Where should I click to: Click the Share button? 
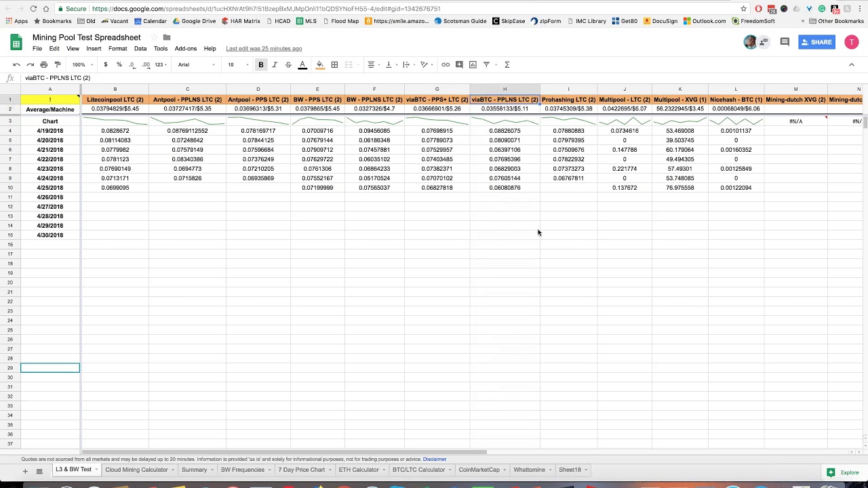[x=816, y=42]
